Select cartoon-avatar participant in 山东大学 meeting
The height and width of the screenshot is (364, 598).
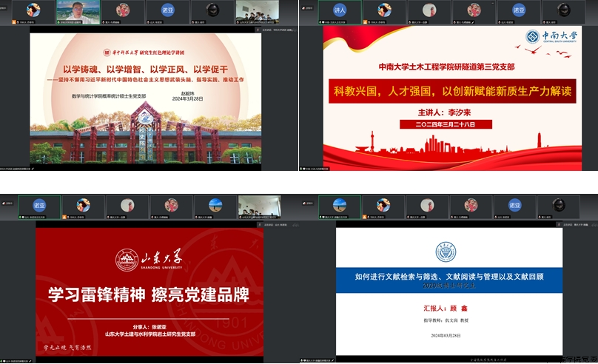coord(84,207)
